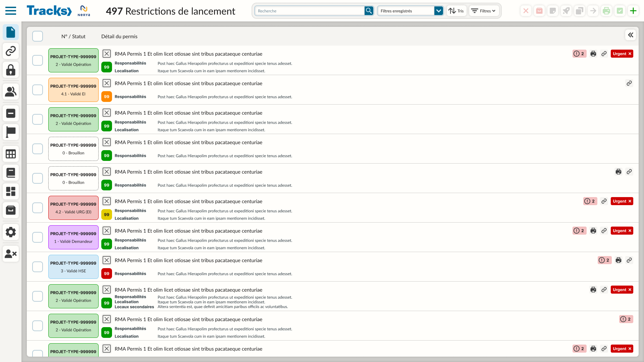Image resolution: width=644 pixels, height=362 pixels.
Task: Click orange 99 badge in 4.1 - Validé EI row
Action: coord(107,97)
